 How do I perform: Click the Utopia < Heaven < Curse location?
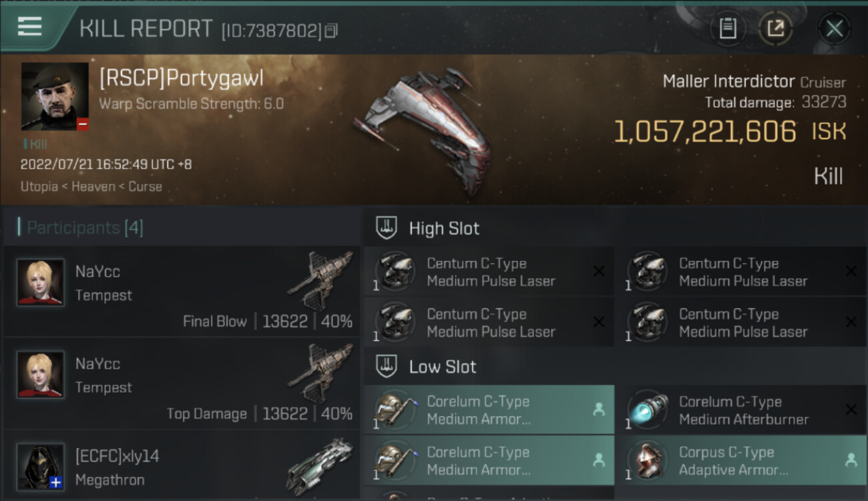click(x=91, y=186)
